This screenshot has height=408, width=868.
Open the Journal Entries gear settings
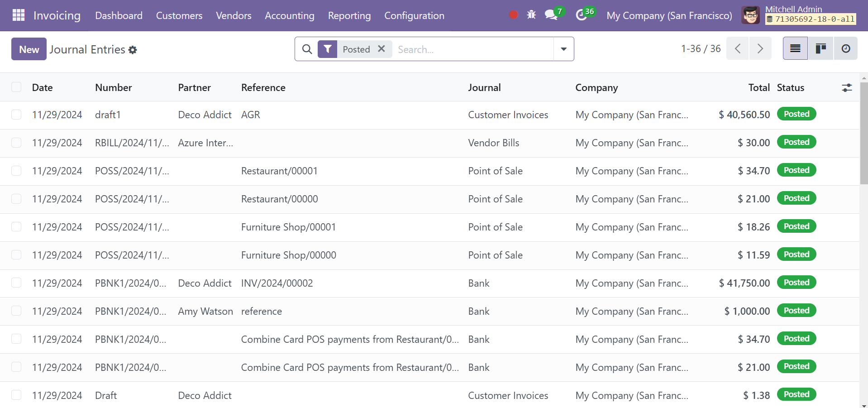pos(133,50)
